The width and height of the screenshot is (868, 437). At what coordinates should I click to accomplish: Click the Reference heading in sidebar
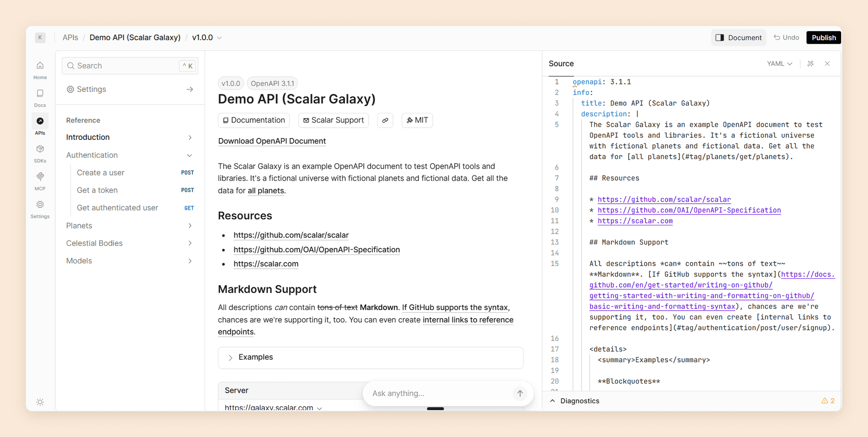pyautogui.click(x=83, y=120)
